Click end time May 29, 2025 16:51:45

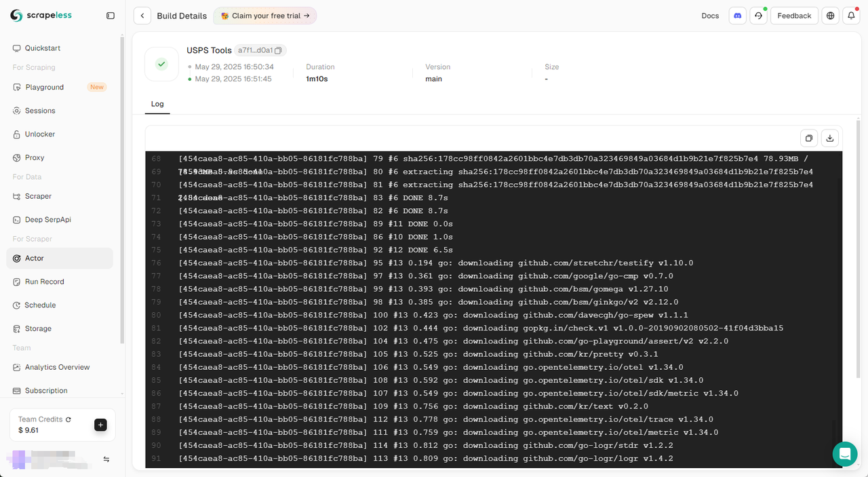coord(233,79)
